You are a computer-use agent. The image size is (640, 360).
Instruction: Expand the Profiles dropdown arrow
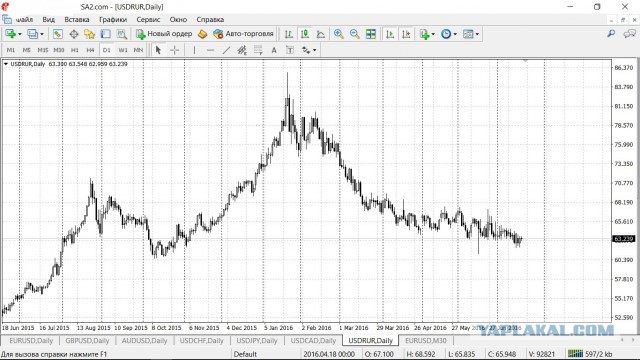pos(42,34)
